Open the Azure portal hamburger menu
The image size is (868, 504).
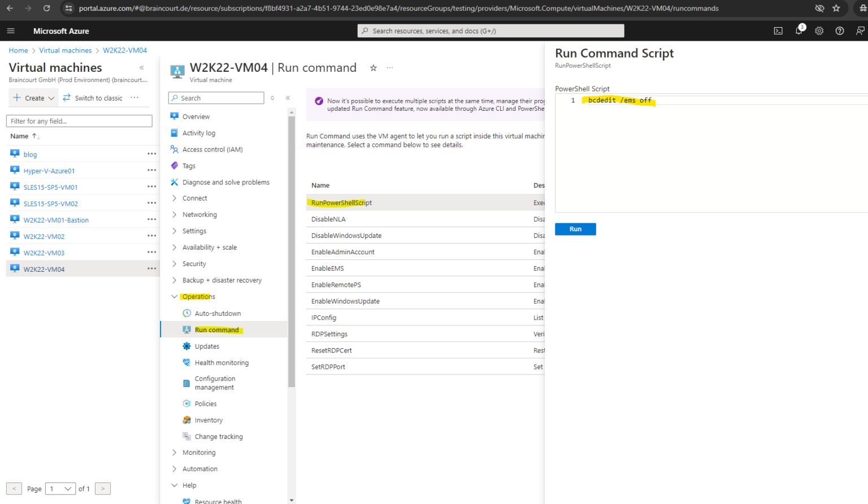pyautogui.click(x=11, y=31)
